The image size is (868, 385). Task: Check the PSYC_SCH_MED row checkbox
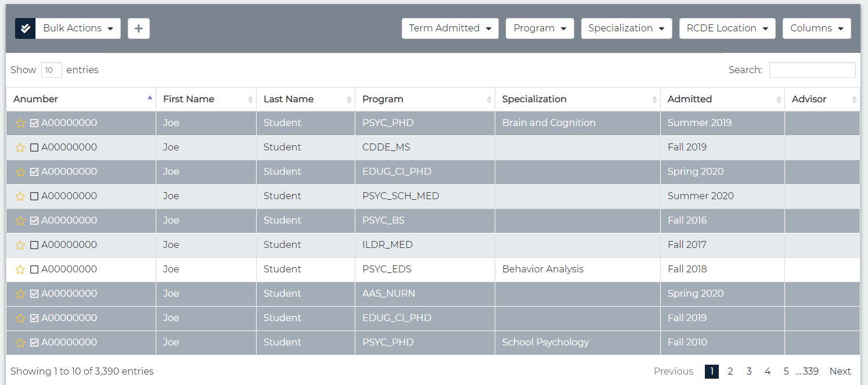[34, 196]
